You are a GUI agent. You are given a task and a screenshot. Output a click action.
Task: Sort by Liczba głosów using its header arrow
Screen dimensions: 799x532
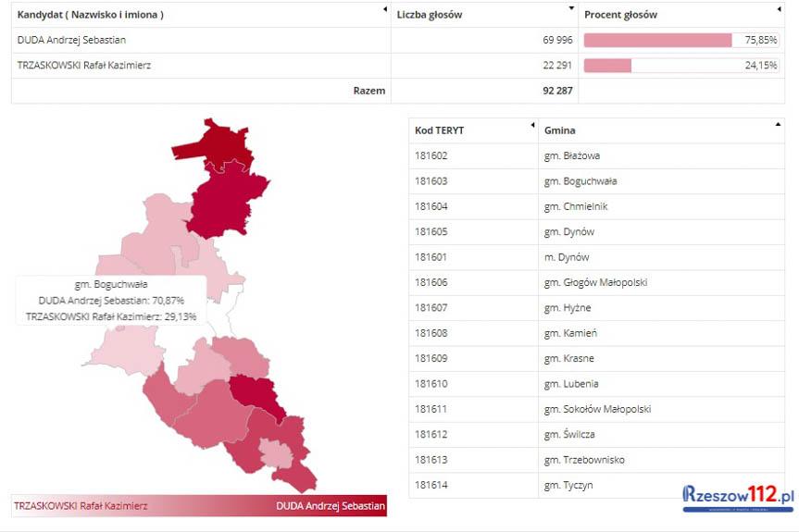(x=571, y=9)
